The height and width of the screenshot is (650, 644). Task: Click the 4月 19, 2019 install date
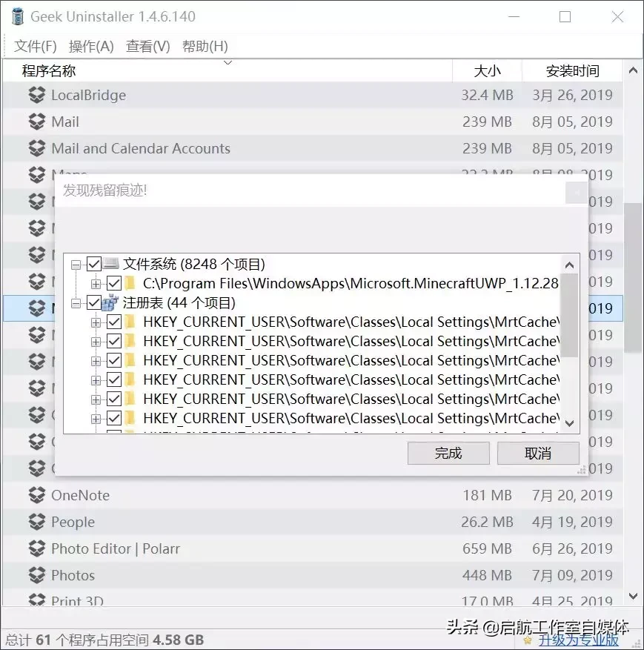(x=572, y=522)
